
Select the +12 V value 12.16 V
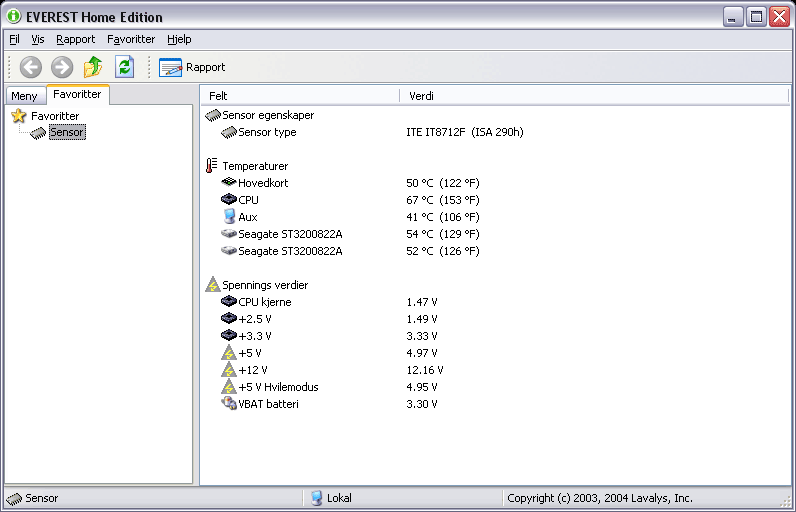pos(425,370)
